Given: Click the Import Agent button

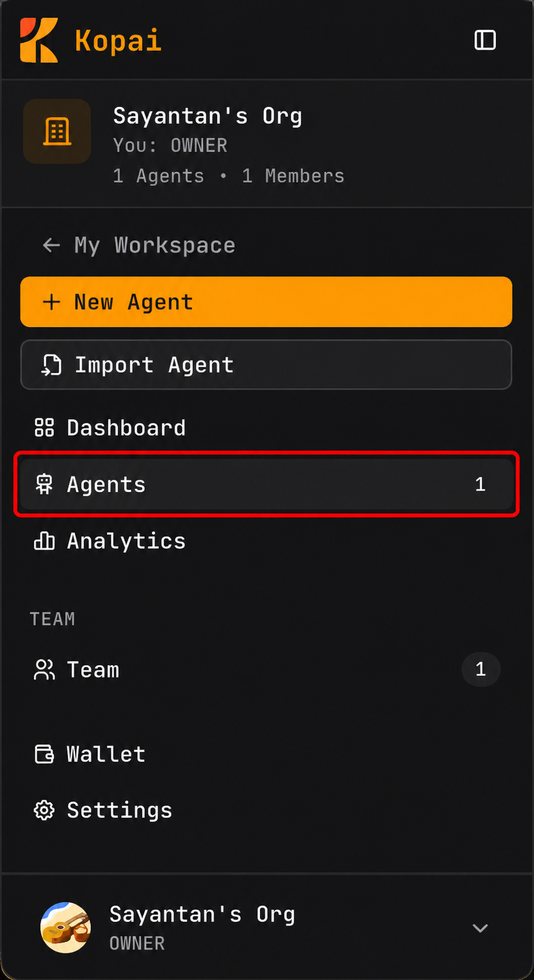Looking at the screenshot, I should tap(266, 365).
